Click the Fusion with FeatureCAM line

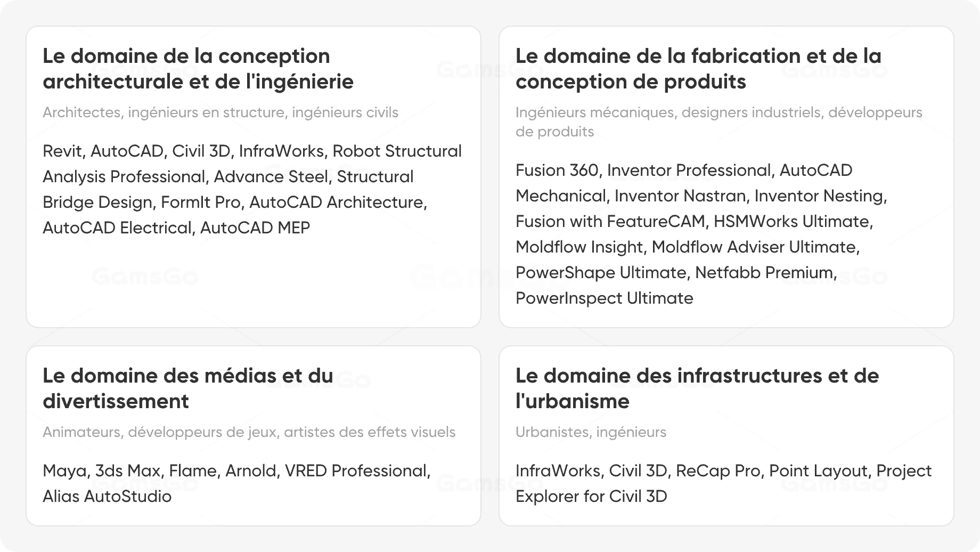695,222
